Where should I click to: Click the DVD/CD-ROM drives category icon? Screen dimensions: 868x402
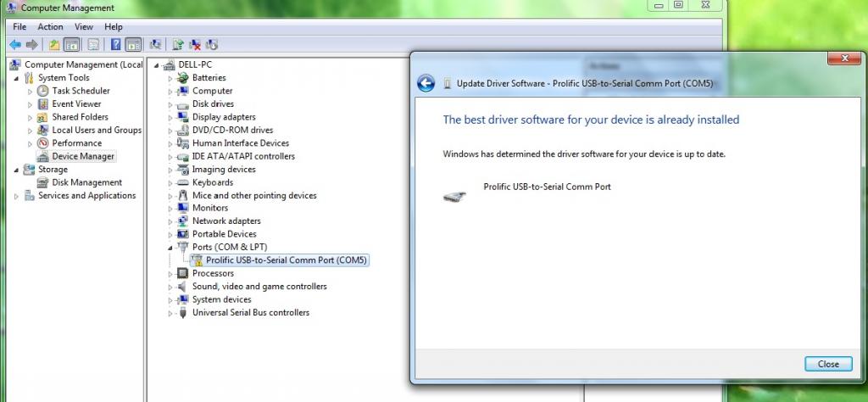coord(183,130)
